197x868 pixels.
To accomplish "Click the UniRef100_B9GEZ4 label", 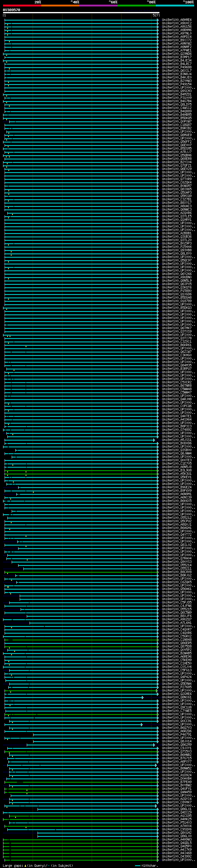I will (176, 487).
